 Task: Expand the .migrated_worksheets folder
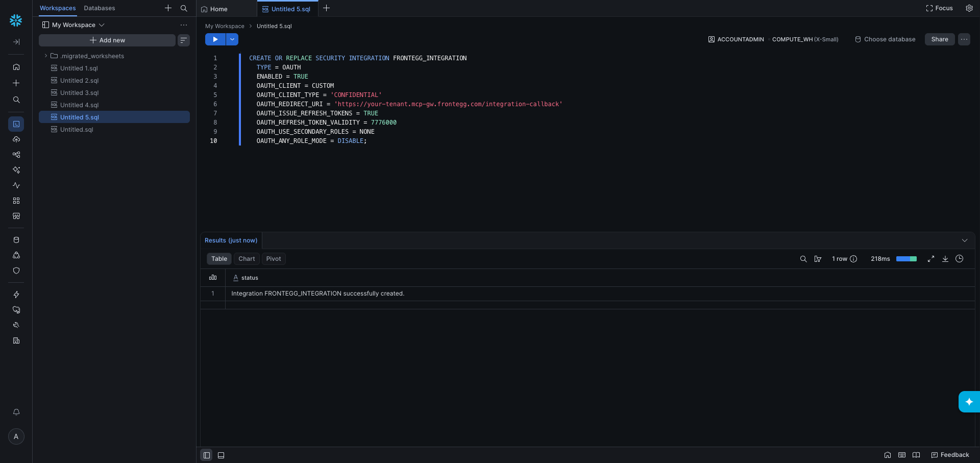(x=45, y=56)
